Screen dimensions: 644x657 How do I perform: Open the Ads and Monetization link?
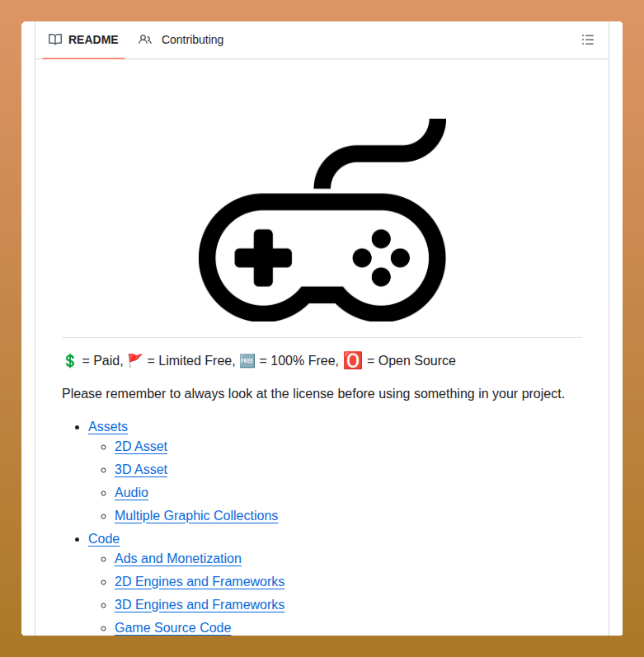[178, 559]
